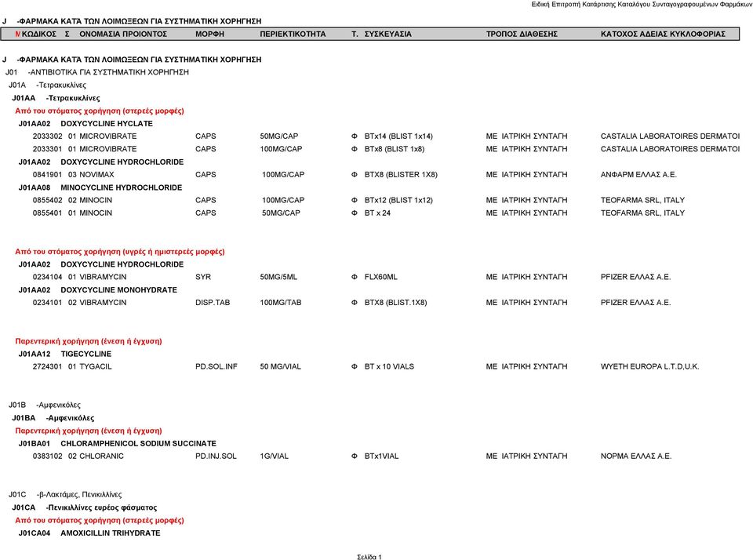Click BT x 10 VIALS packaging cell
This screenshot has height=560, width=753.
point(389,367)
